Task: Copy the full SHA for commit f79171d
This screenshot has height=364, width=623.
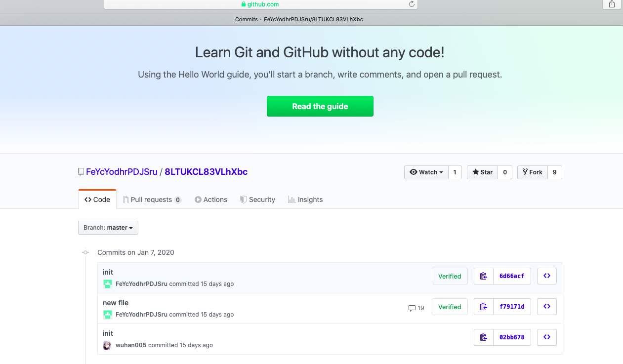Action: pos(484,307)
